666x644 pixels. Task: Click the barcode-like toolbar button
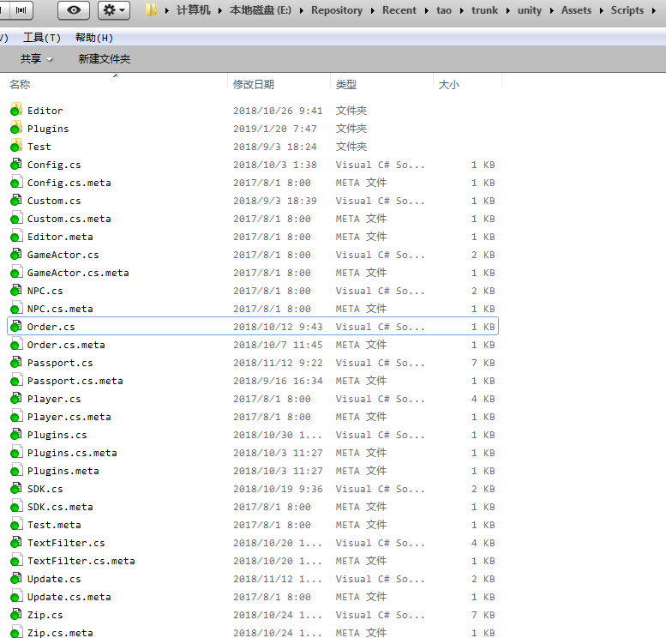coord(21,10)
